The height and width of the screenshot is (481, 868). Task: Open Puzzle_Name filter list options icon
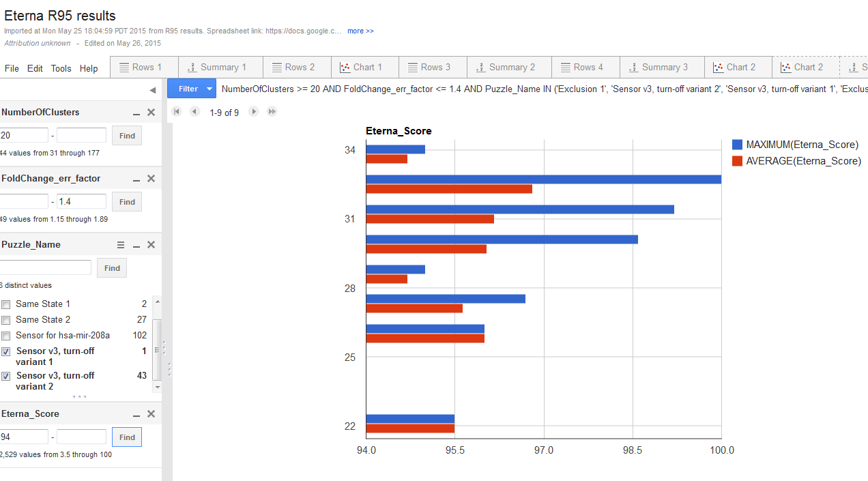pos(121,245)
